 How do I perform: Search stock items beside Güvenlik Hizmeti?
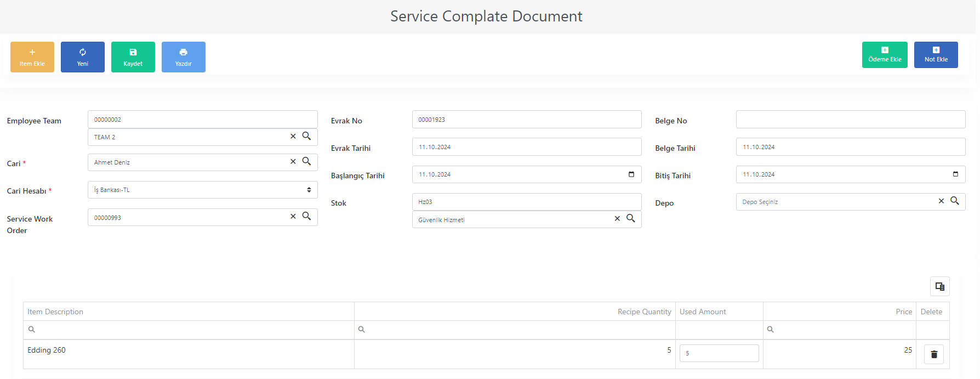pos(631,218)
